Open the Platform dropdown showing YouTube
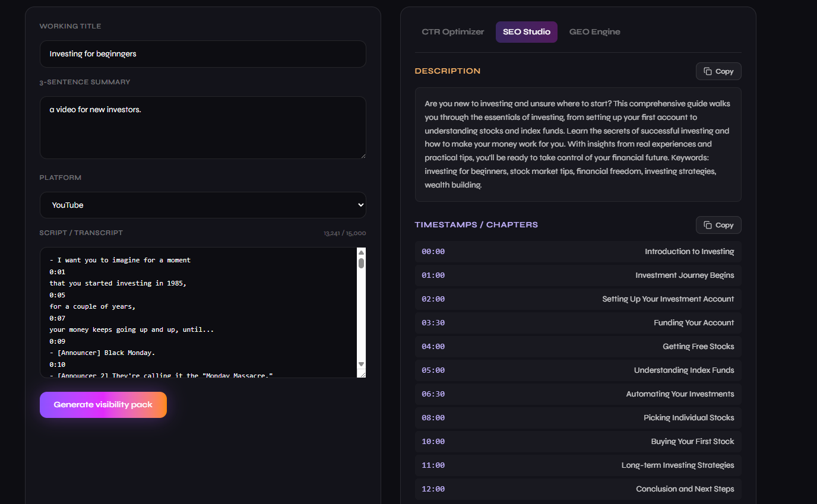The image size is (817, 504). pos(203,205)
